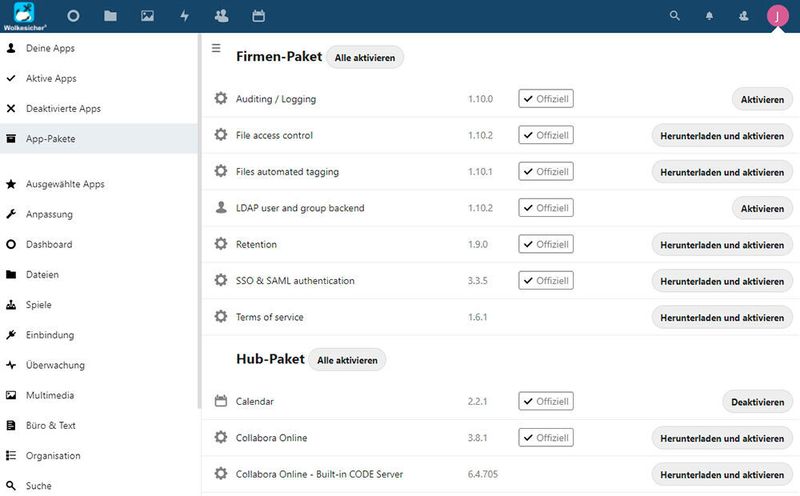Click the Offiziell badge for Retention
The width and height of the screenshot is (800, 496).
coord(546,244)
